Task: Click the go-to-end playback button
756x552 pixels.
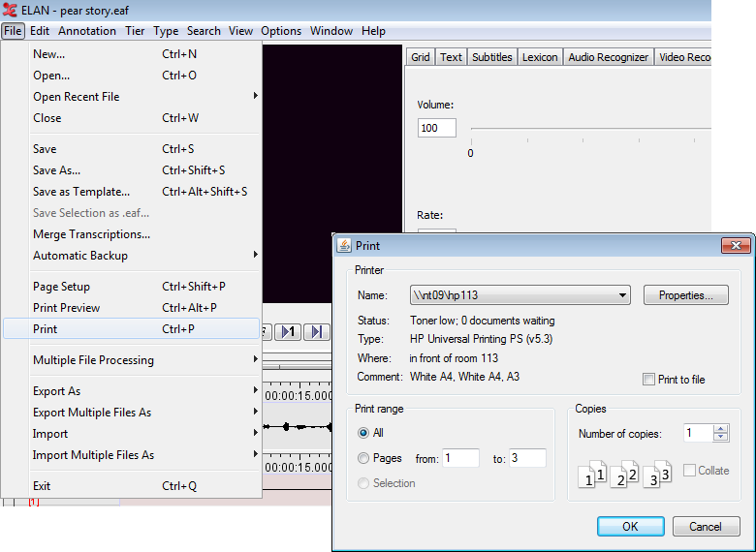Action: click(317, 331)
